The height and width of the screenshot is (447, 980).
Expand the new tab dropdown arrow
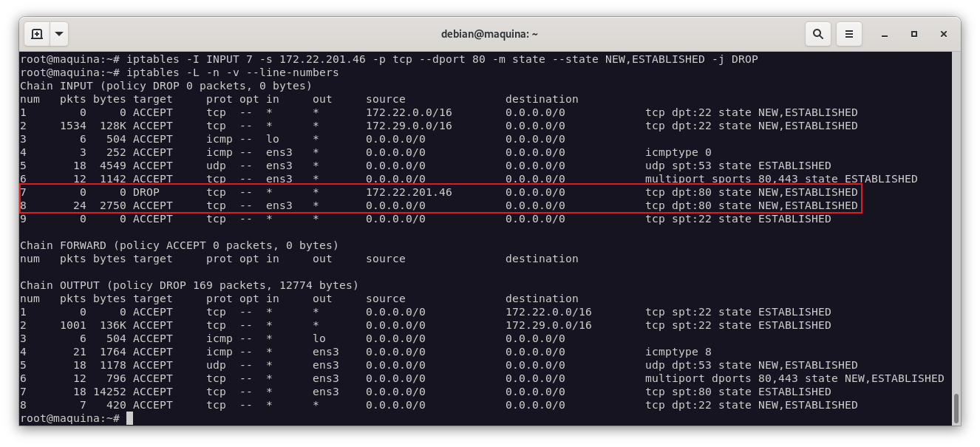59,34
